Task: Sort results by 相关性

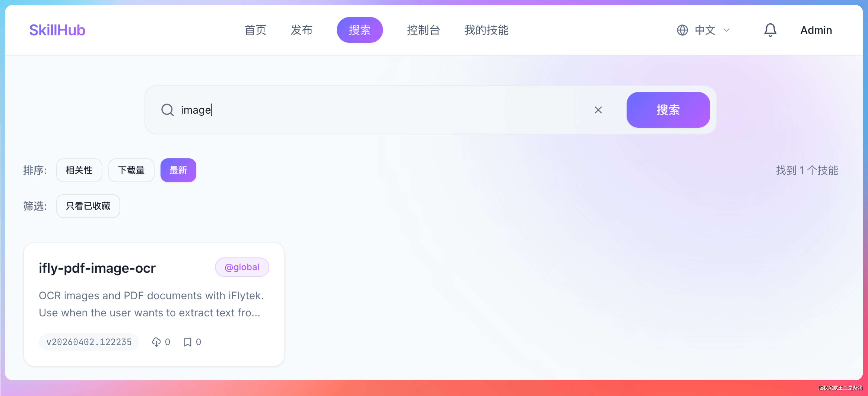Action: click(79, 170)
